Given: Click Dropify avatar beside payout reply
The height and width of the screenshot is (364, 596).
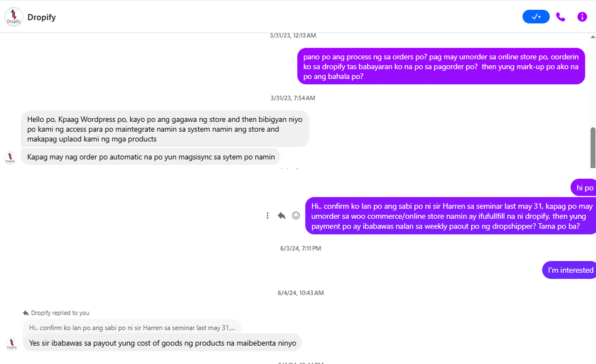Looking at the screenshot, I should [12, 344].
